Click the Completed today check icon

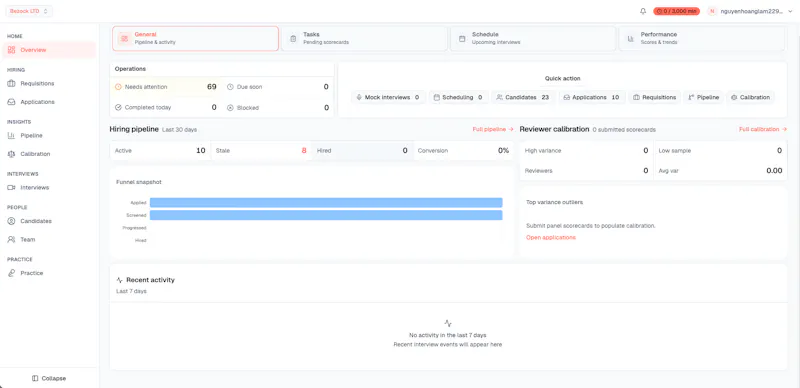point(118,108)
